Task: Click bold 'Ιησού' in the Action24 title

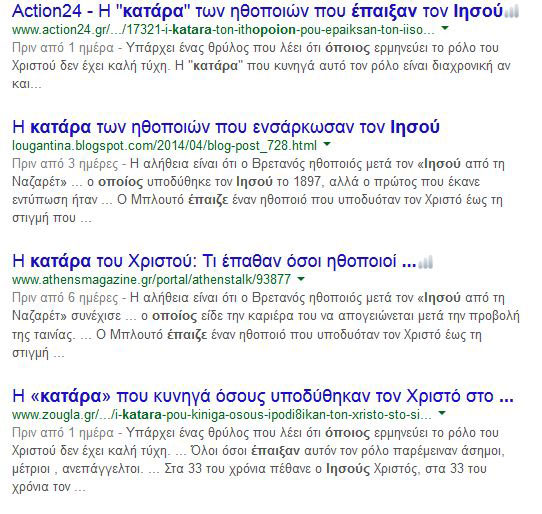Action: coord(478,11)
